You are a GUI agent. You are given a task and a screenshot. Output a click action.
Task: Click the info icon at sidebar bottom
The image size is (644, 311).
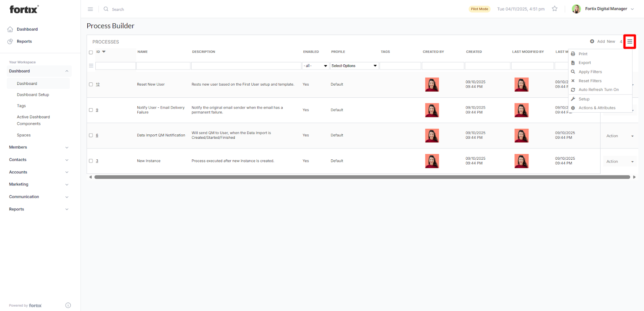[68, 305]
